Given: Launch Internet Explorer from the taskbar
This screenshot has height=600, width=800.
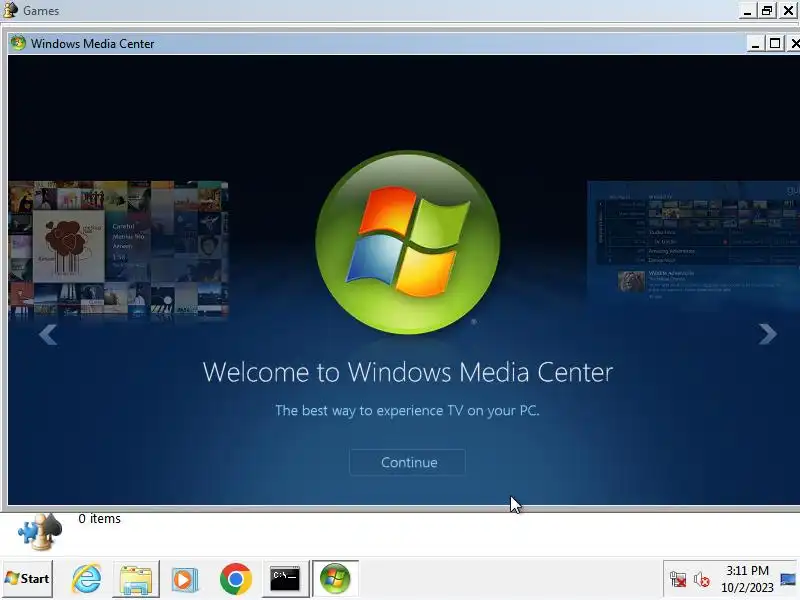Looking at the screenshot, I should coord(86,579).
